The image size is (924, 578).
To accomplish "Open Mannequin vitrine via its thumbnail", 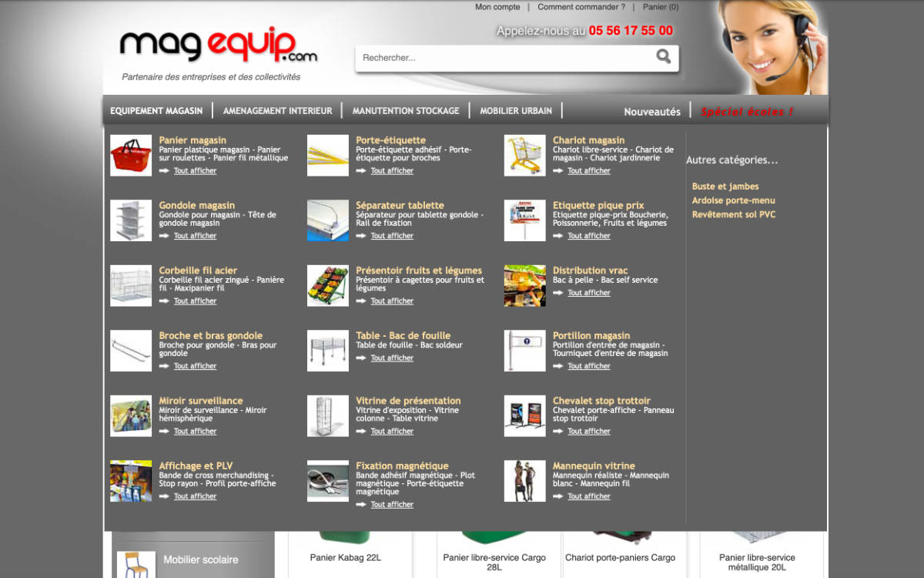I will coord(524,481).
